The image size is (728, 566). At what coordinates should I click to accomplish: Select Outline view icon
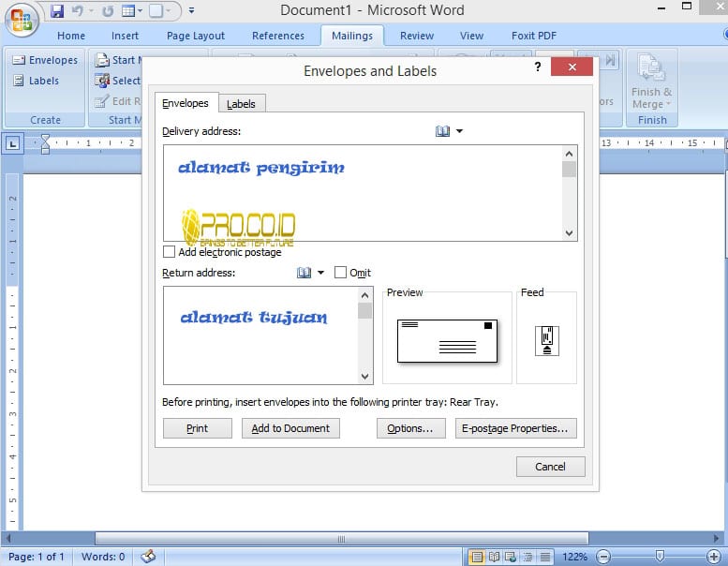tap(527, 557)
